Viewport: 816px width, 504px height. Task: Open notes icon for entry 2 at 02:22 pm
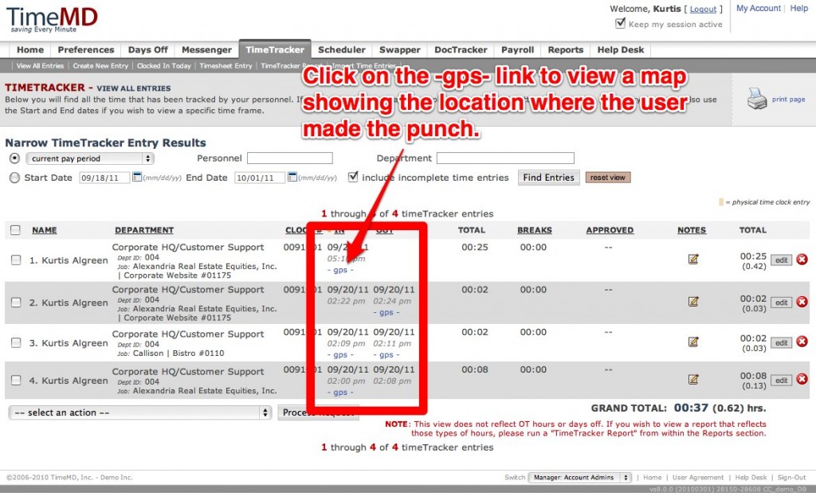pyautogui.click(x=693, y=302)
